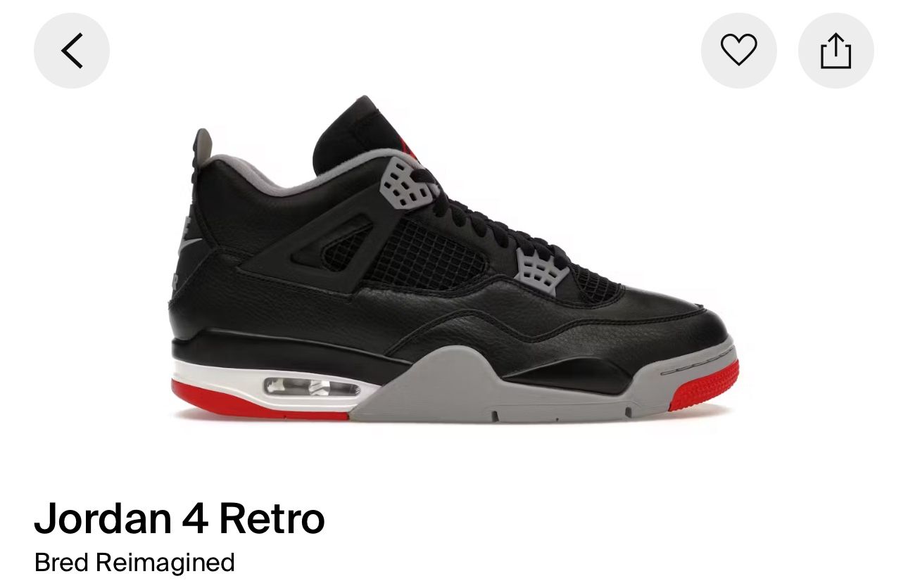Click the "Bred Reimagined" colorway subtitle
Image resolution: width=908 pixels, height=588 pixels.
(134, 563)
